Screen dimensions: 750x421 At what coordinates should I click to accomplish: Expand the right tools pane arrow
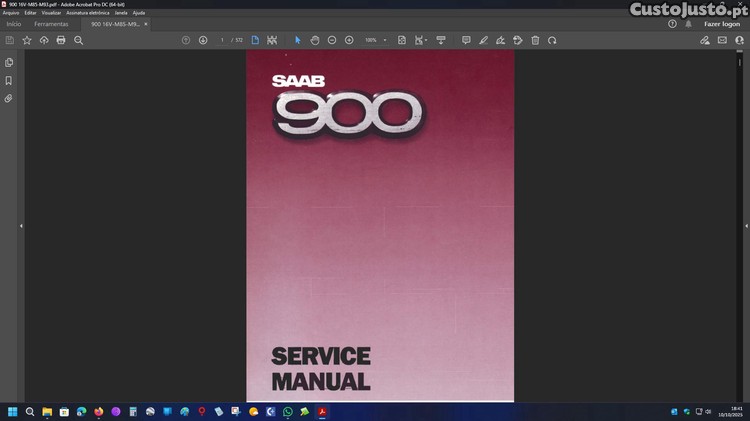click(746, 226)
